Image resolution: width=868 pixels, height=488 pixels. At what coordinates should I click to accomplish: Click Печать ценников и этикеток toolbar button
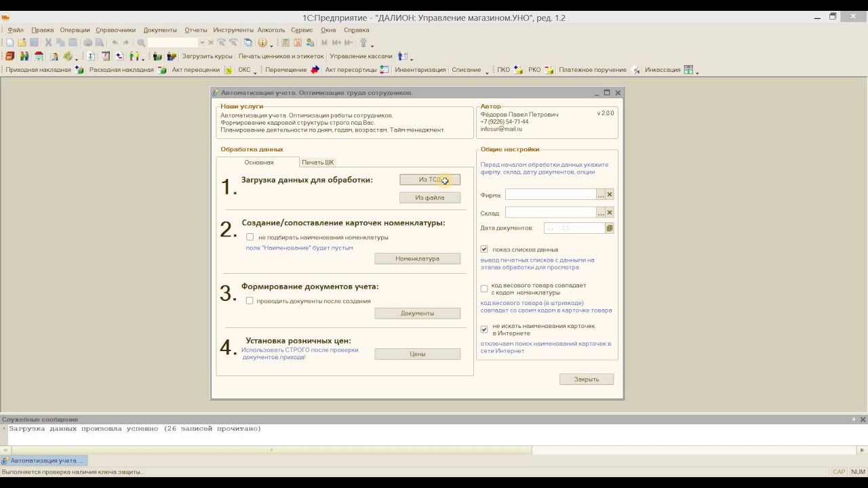281,56
